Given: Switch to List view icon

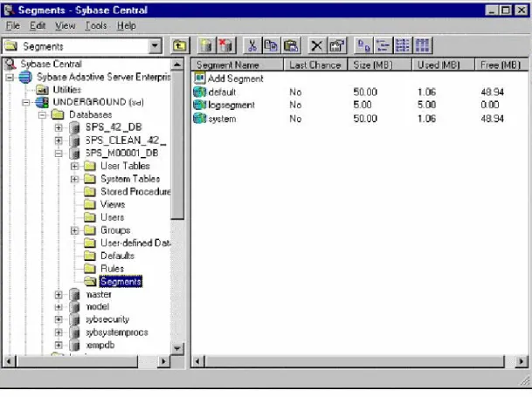Looking at the screenshot, I should click(x=403, y=45).
